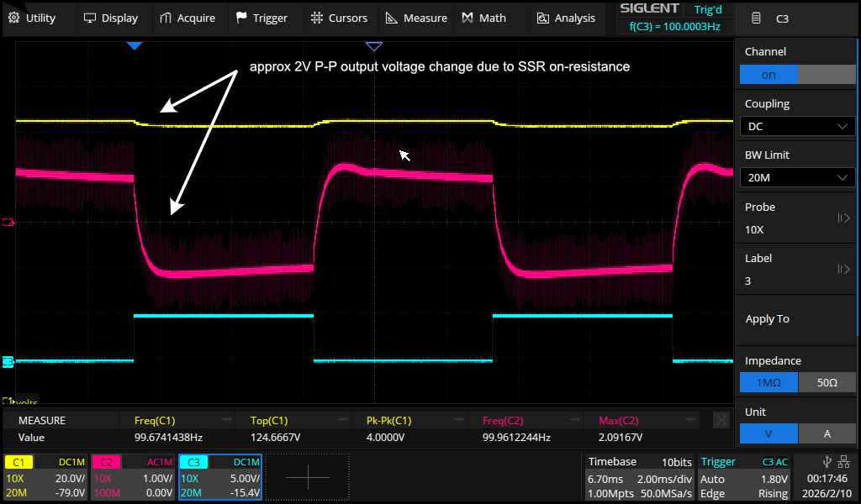
Task: Toggle the C3 Channel on/off switch
Action: (769, 74)
